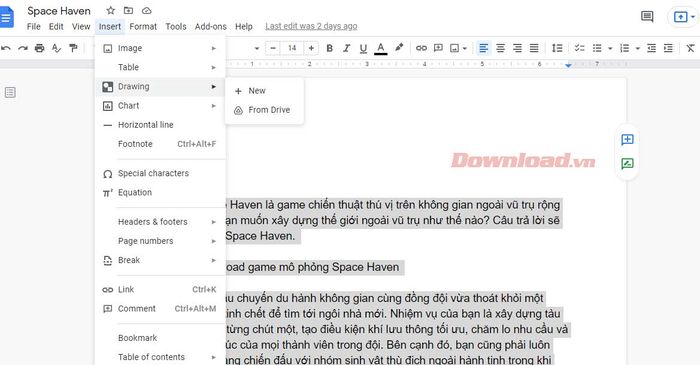The width and height of the screenshot is (700, 365).
Task: Add comment via toolbar icon
Action: [438, 48]
